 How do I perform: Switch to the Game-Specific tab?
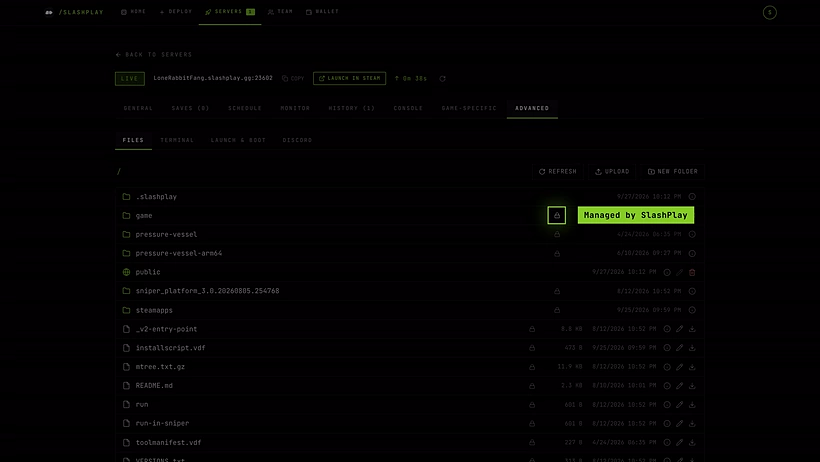click(x=469, y=108)
